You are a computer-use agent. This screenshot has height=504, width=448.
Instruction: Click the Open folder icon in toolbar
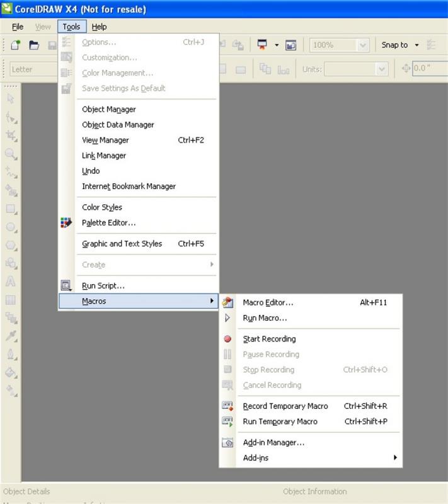(x=34, y=45)
